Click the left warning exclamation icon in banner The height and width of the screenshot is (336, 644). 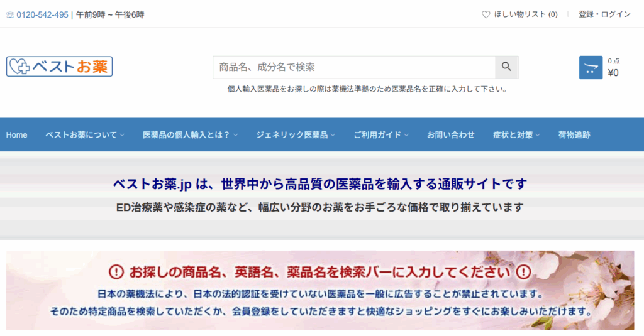click(116, 272)
